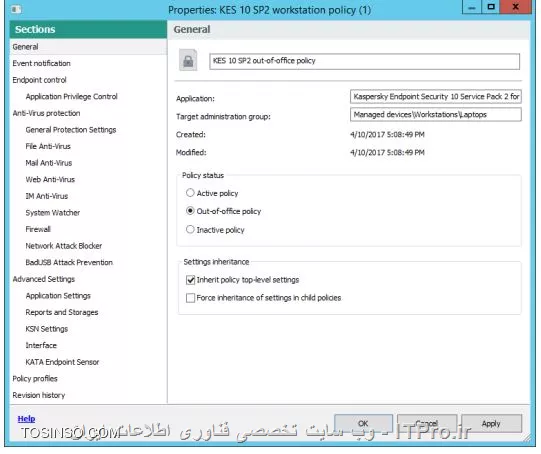Click the window system menu icon
541x454 pixels.
coord(16,9)
